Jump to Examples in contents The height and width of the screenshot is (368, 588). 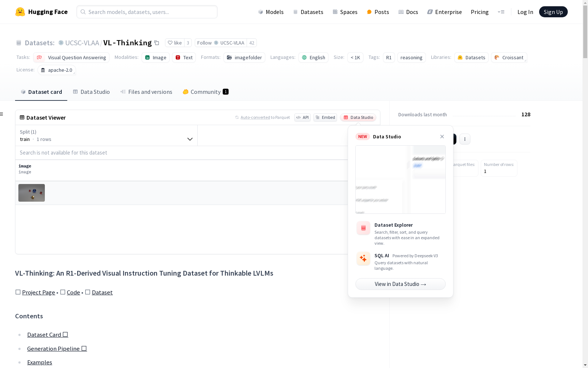(x=40, y=362)
